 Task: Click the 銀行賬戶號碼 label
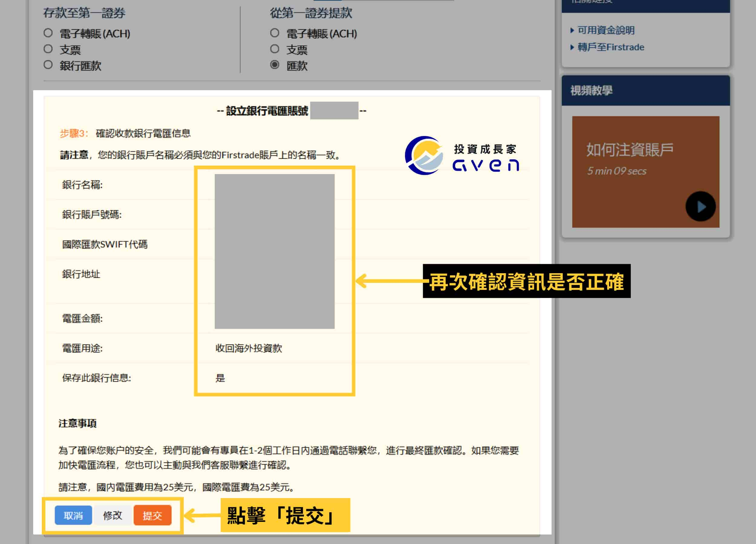(92, 215)
